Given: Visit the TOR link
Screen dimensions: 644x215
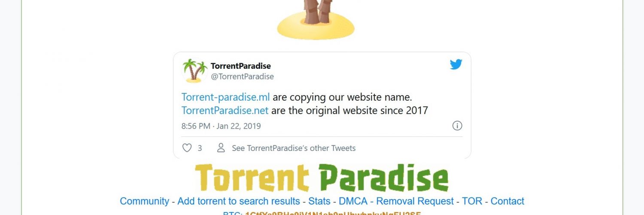Looking at the screenshot, I should [x=472, y=201].
